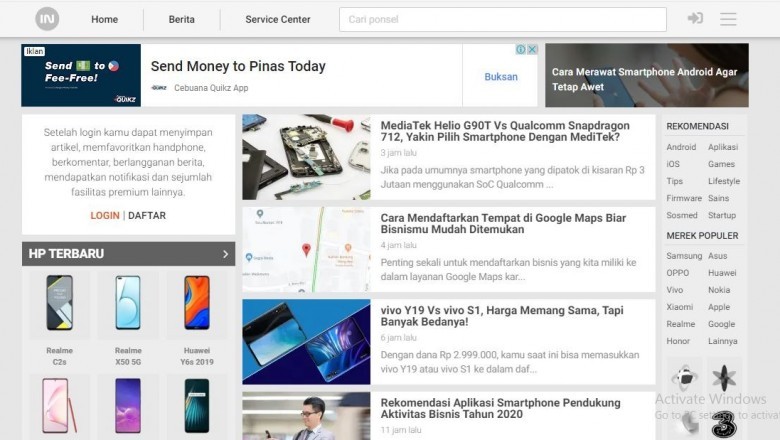Focus the Cari ponsel search field

[502, 19]
